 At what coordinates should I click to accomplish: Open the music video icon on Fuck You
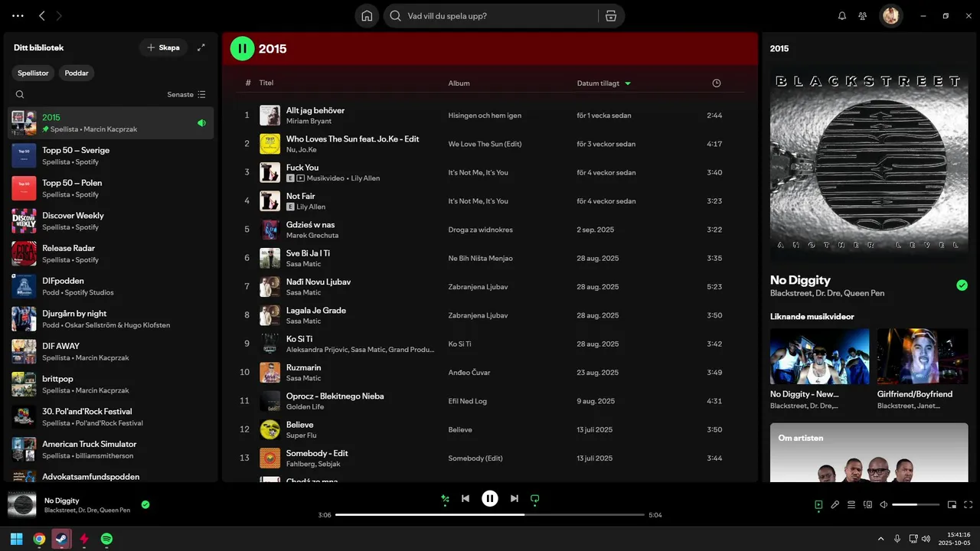click(301, 178)
